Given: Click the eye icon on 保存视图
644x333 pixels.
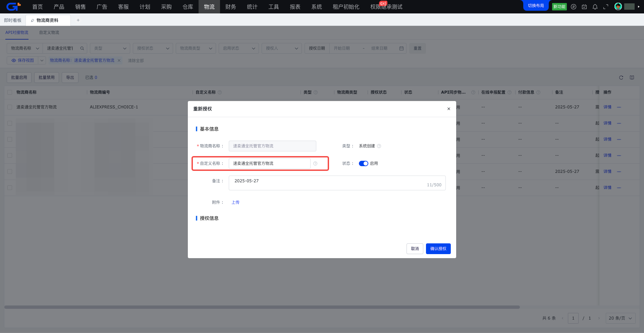Looking at the screenshot, I should 14,60.
